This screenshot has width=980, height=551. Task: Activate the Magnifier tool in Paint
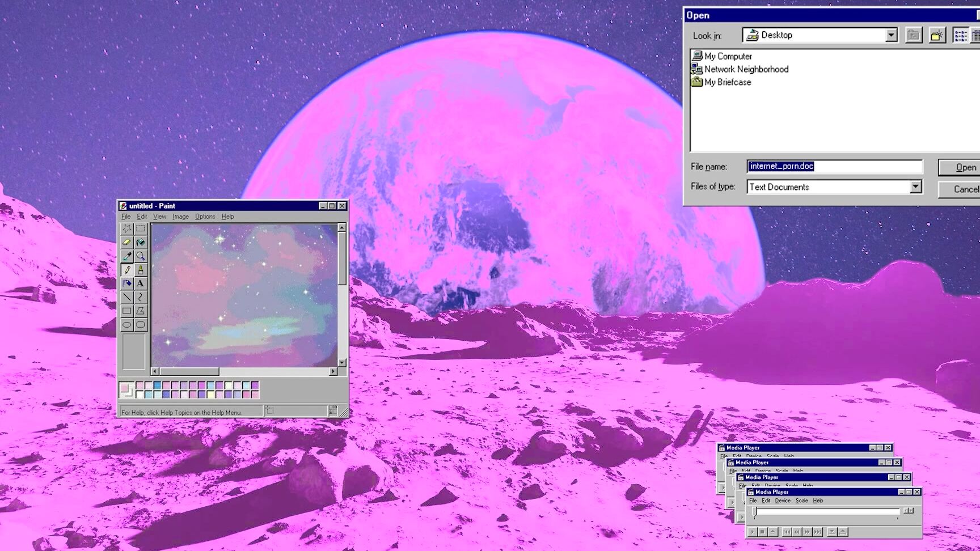pos(141,256)
